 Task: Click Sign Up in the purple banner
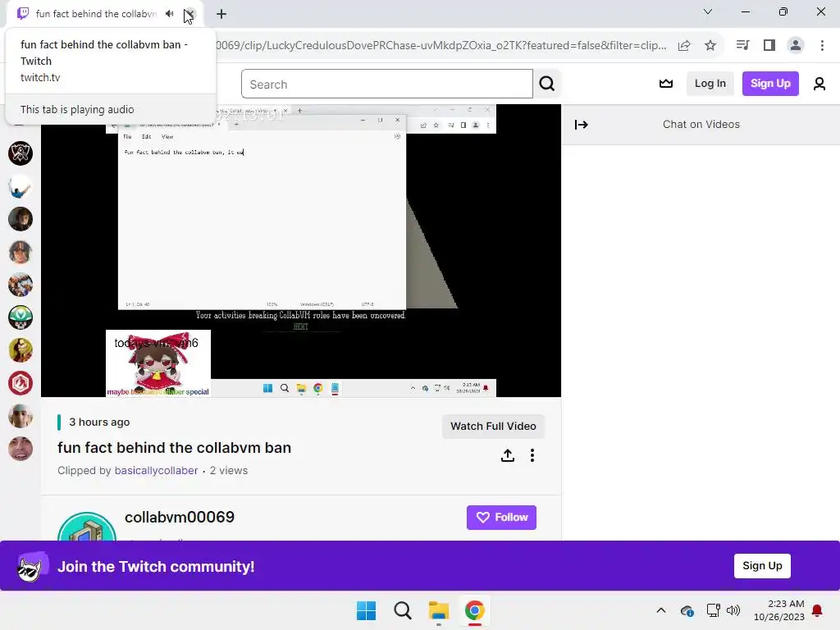coord(762,566)
